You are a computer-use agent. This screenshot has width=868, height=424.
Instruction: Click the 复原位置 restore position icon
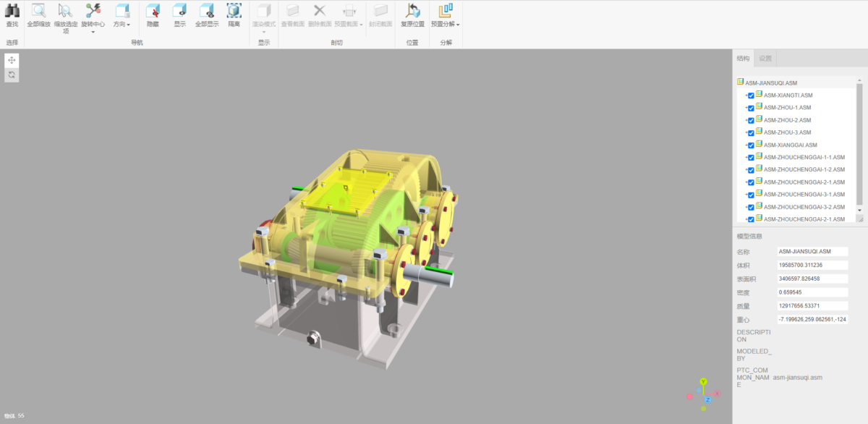pyautogui.click(x=412, y=11)
